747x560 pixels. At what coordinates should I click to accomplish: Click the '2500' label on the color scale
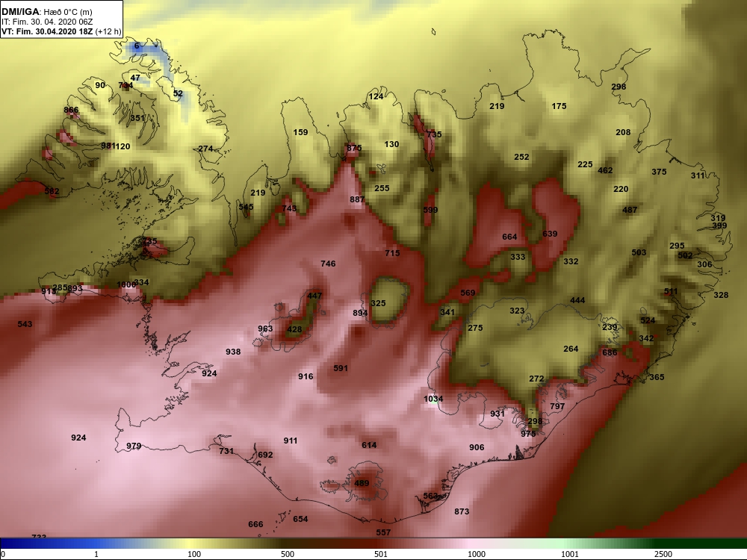pos(663,554)
